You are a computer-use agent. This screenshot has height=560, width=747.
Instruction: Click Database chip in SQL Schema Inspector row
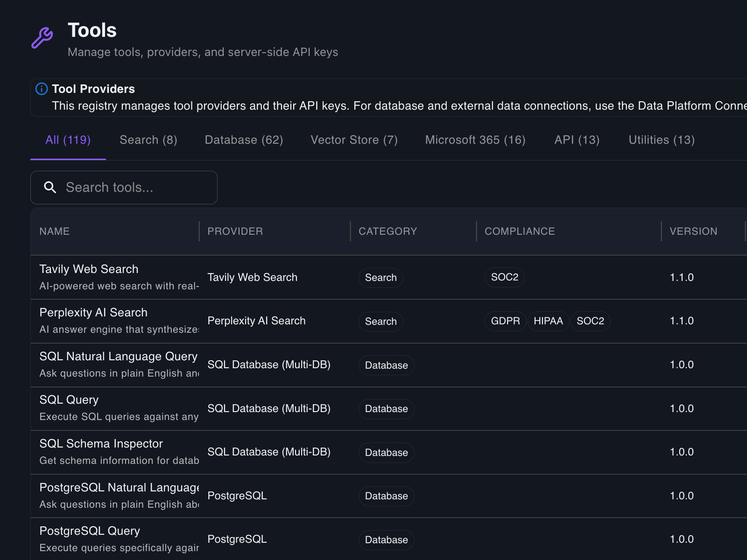(387, 453)
